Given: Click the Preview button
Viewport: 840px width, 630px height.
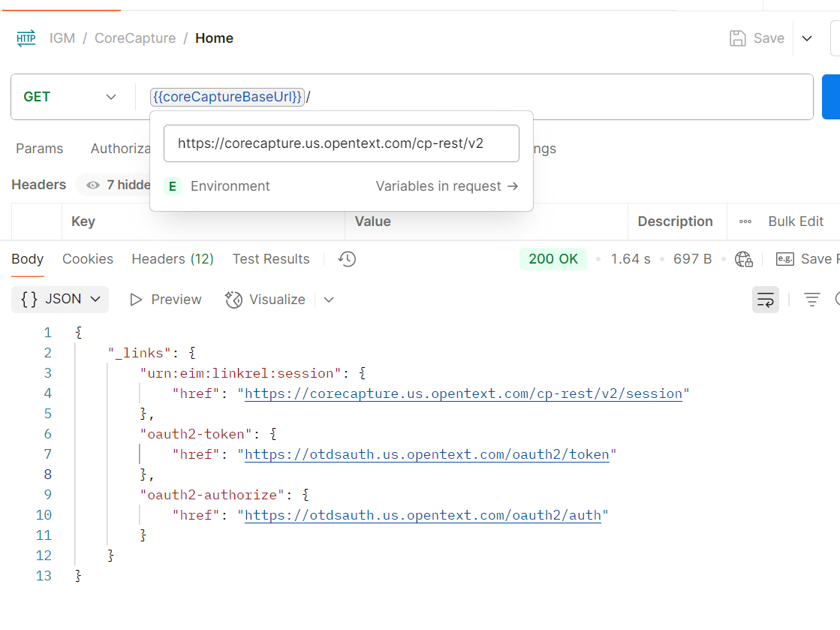Looking at the screenshot, I should pyautogui.click(x=165, y=300).
